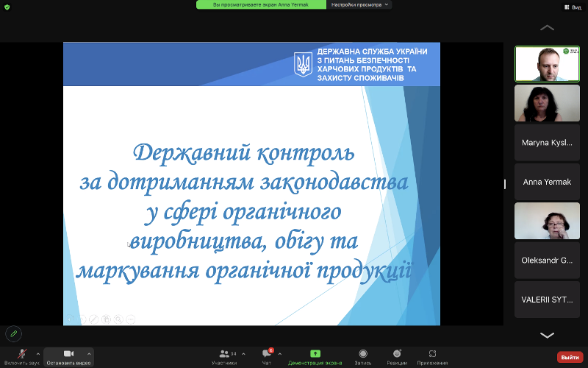Open Настройки просмотра dropdown

point(360,4)
